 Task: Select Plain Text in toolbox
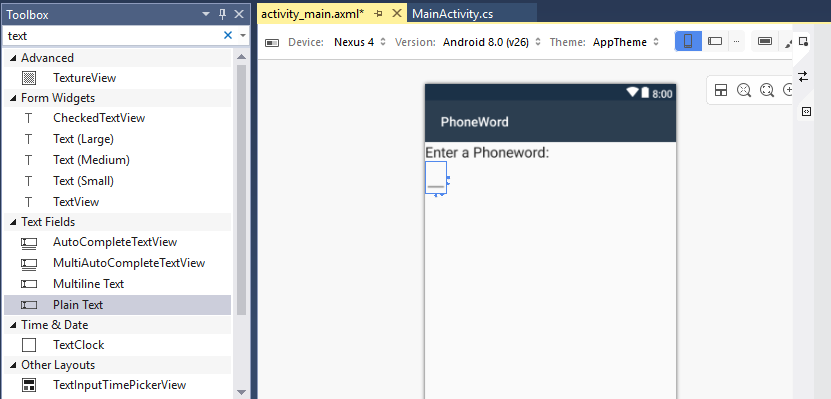(x=118, y=305)
